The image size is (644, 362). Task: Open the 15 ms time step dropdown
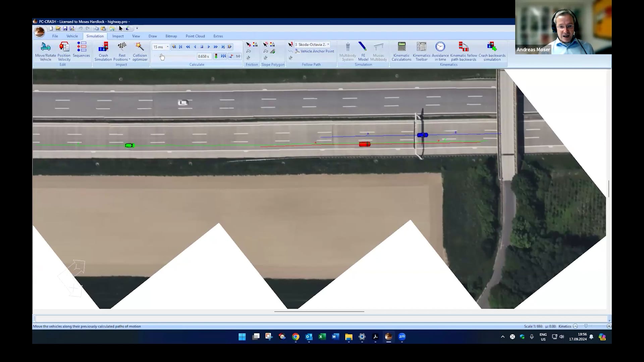[x=167, y=47]
